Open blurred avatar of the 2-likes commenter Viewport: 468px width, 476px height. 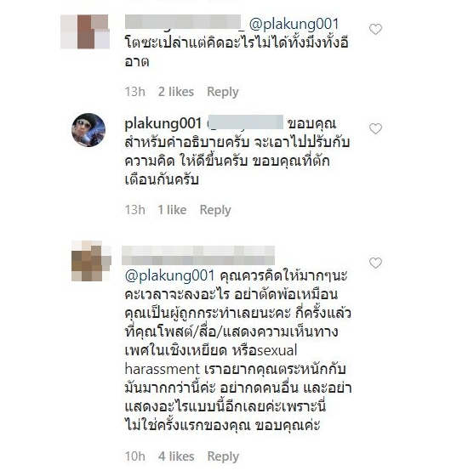pyautogui.click(x=85, y=31)
